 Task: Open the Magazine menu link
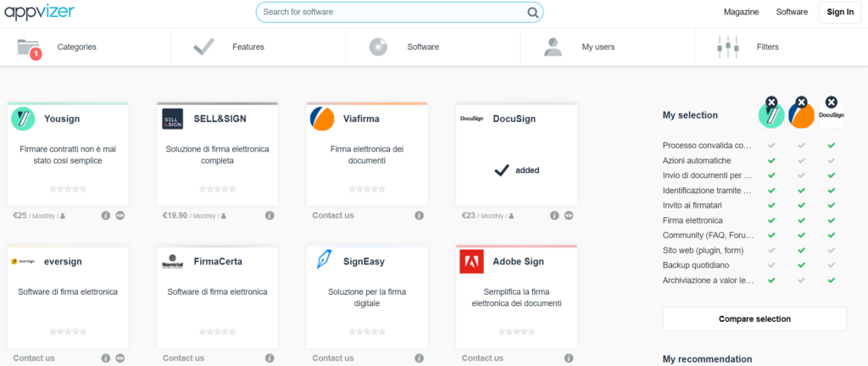click(x=741, y=12)
